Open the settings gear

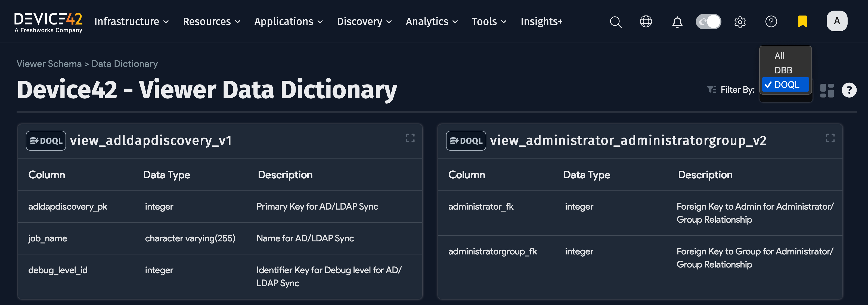tap(740, 21)
